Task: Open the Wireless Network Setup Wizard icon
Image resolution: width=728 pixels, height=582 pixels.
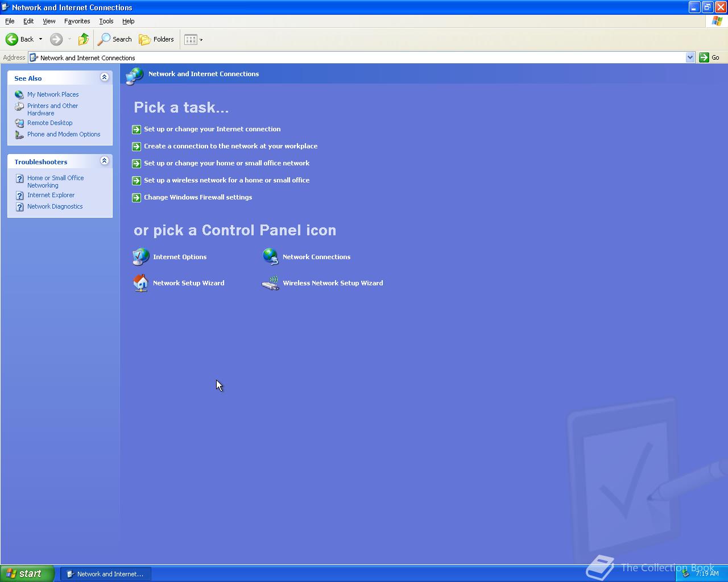Action: tap(271, 283)
